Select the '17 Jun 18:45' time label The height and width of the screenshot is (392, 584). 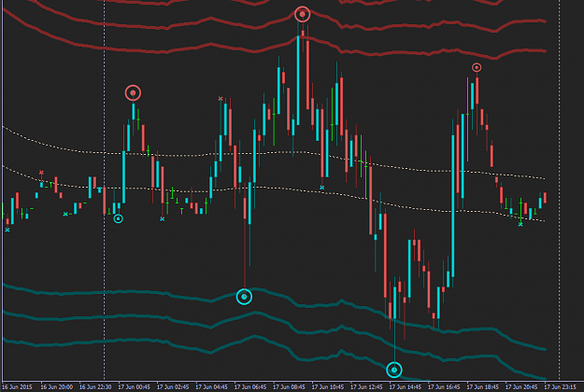483,387
